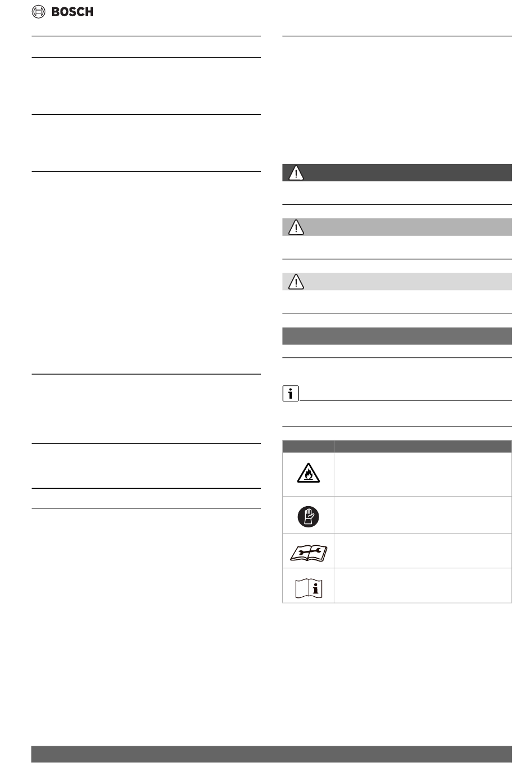Viewport: 532px width, 767px height.
Task: Click the dark footer bar at page bottom
Action: tap(272, 754)
